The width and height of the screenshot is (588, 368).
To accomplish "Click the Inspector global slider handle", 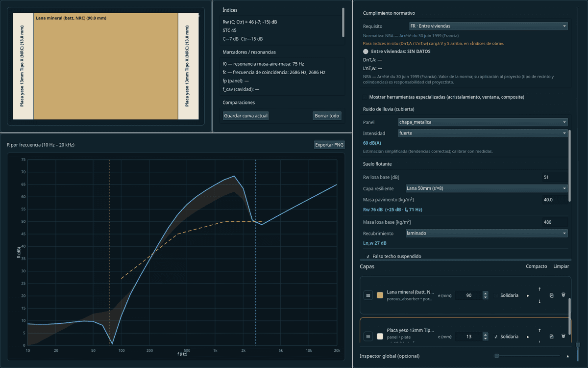I will coord(496,356).
